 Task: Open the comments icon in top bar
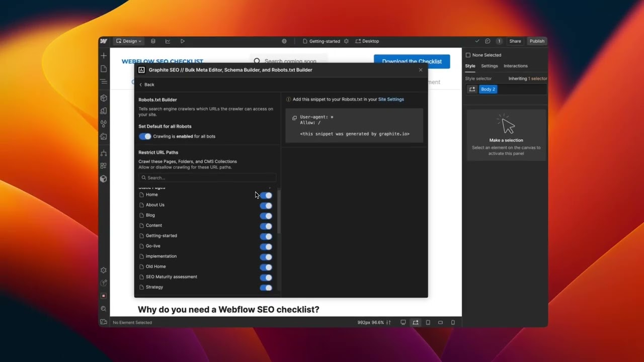click(488, 41)
